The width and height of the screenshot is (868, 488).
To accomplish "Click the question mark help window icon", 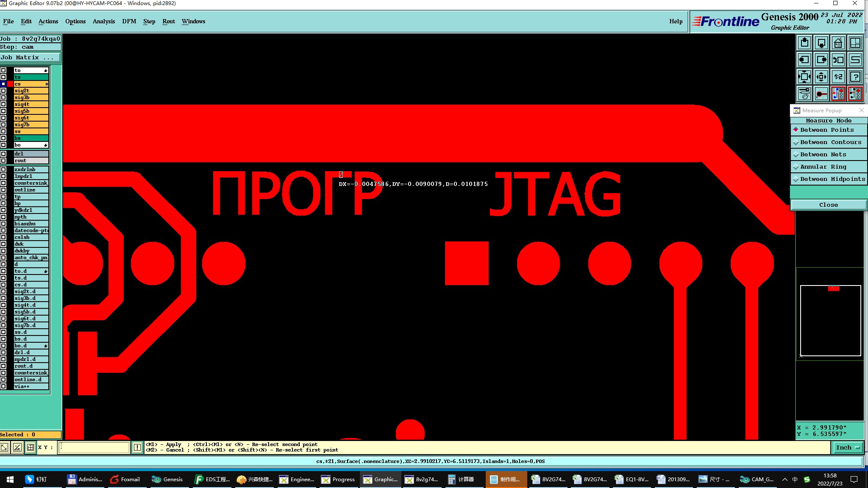I will tap(855, 77).
